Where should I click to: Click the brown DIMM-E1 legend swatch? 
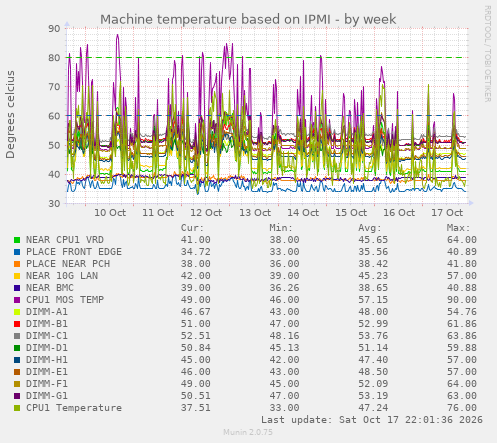coord(17,372)
